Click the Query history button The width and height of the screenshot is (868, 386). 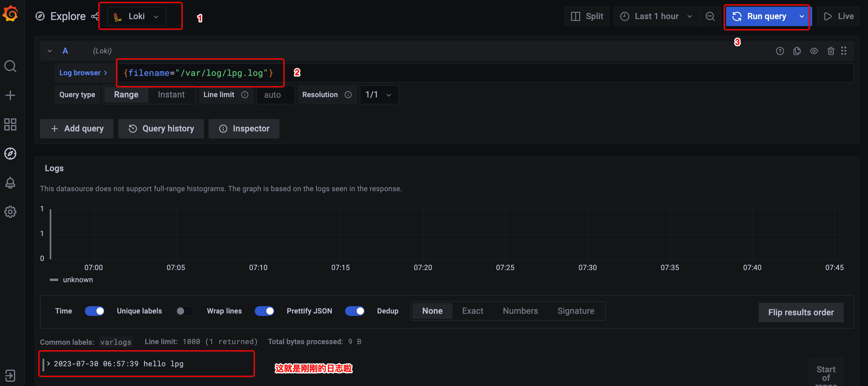(x=161, y=128)
